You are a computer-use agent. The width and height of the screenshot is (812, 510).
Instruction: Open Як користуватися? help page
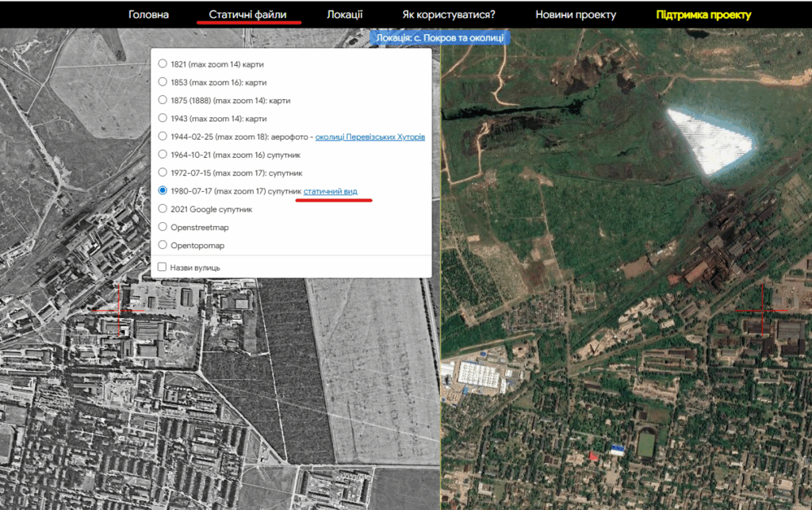click(449, 14)
